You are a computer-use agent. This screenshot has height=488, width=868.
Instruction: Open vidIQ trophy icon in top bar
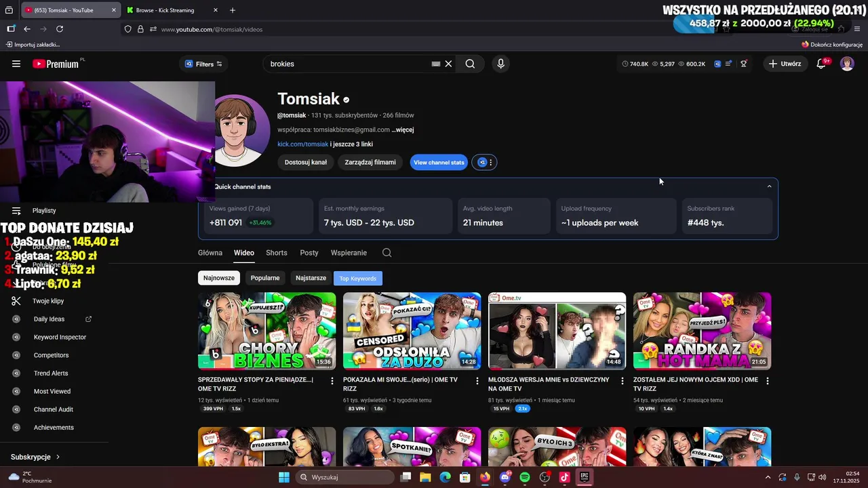coord(743,64)
